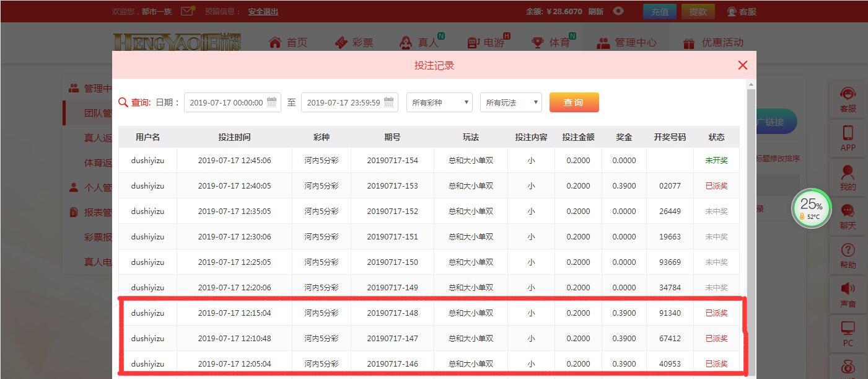Click winning number 34784
The height and width of the screenshot is (379, 868).
pos(670,287)
